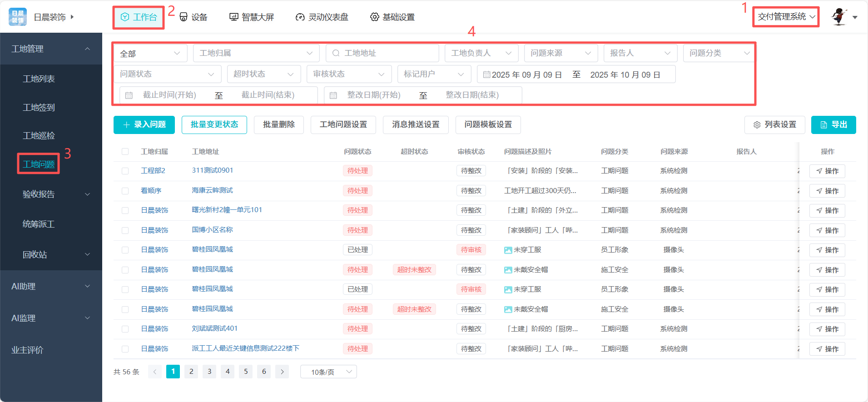Viewport: 868px width, 402px height.
Task: Select the 智慧大屏 top navigation item
Action: coord(252,17)
